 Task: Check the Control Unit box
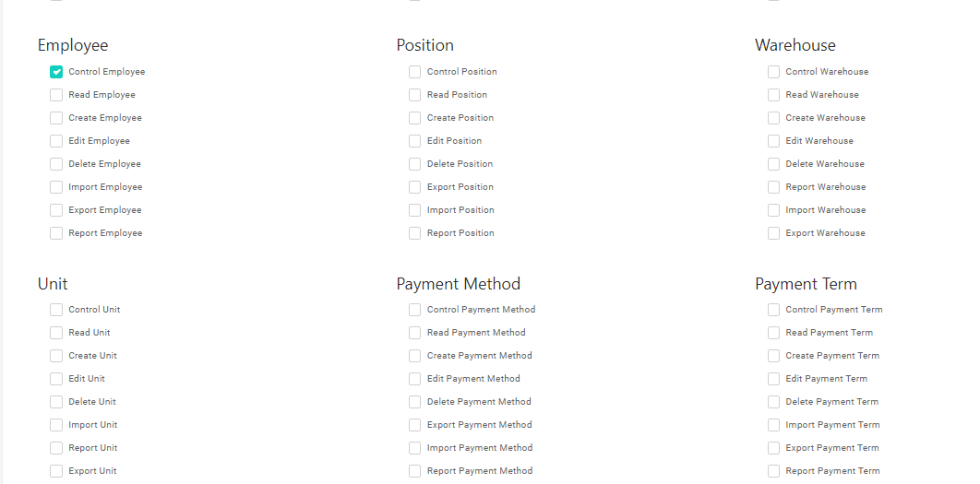tap(56, 310)
